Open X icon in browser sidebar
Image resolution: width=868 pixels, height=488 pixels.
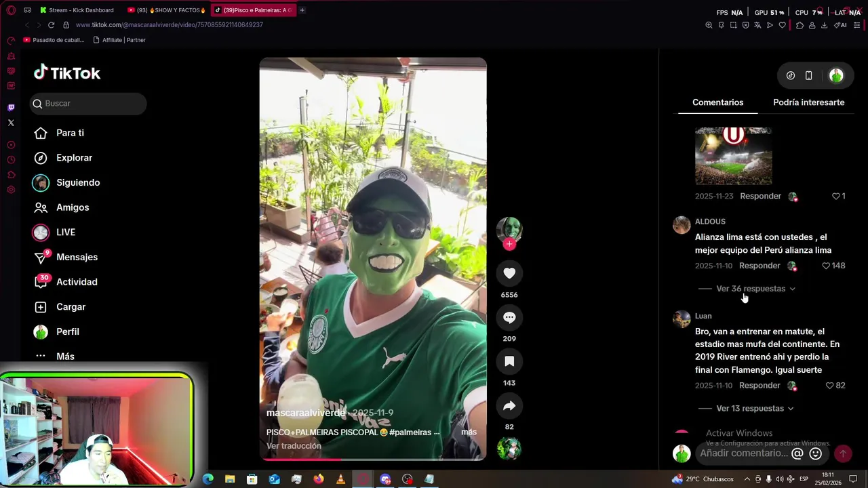(x=11, y=123)
